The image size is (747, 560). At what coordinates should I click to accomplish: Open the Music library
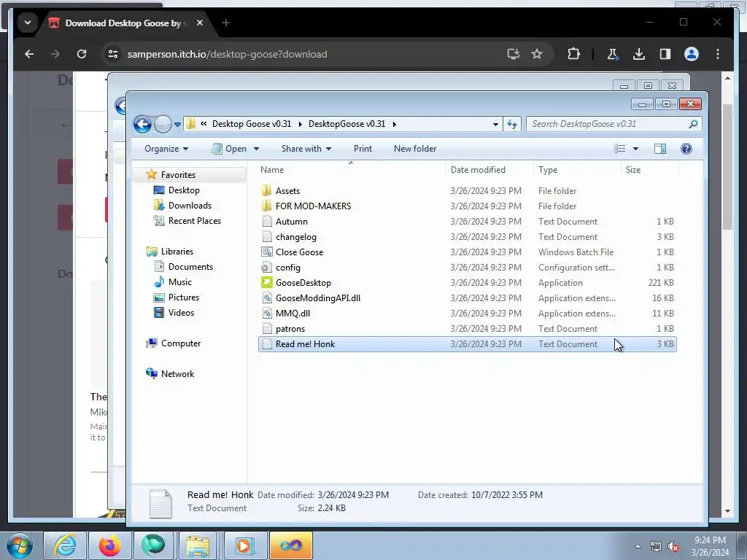tap(179, 282)
